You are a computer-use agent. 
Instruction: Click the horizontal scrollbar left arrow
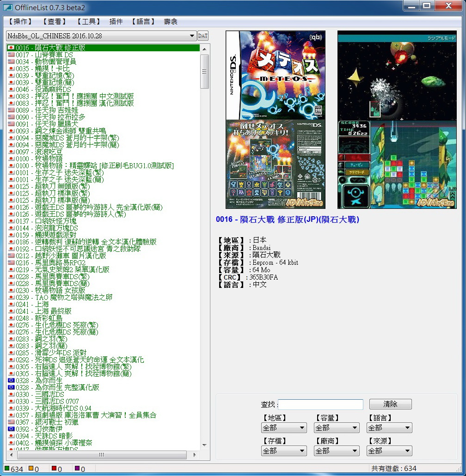[12, 455]
